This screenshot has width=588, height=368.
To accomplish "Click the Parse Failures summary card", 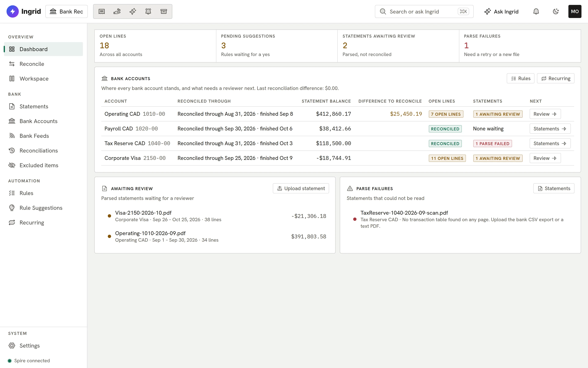I will 520,46.
